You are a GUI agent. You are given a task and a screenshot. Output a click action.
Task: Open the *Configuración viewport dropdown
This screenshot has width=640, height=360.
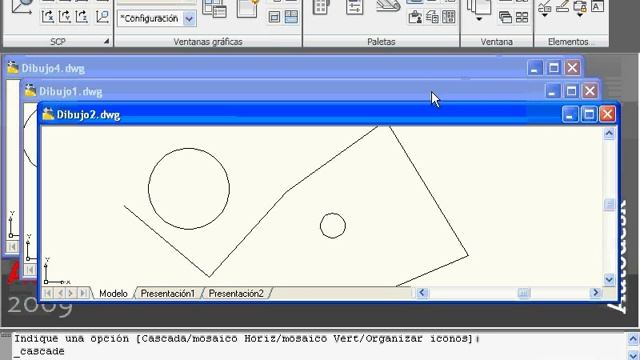189,19
